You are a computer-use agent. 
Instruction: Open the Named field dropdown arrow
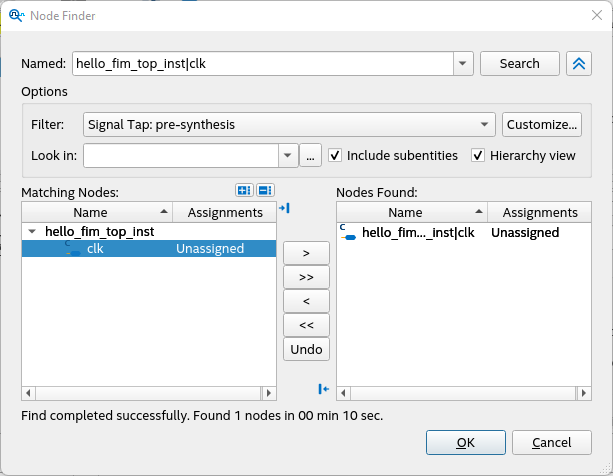[x=462, y=63]
